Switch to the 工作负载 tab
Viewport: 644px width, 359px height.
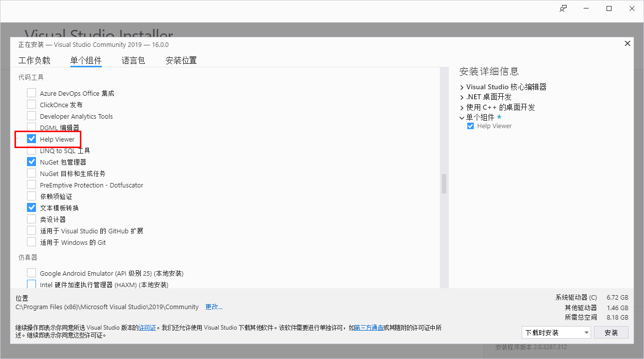pos(34,60)
